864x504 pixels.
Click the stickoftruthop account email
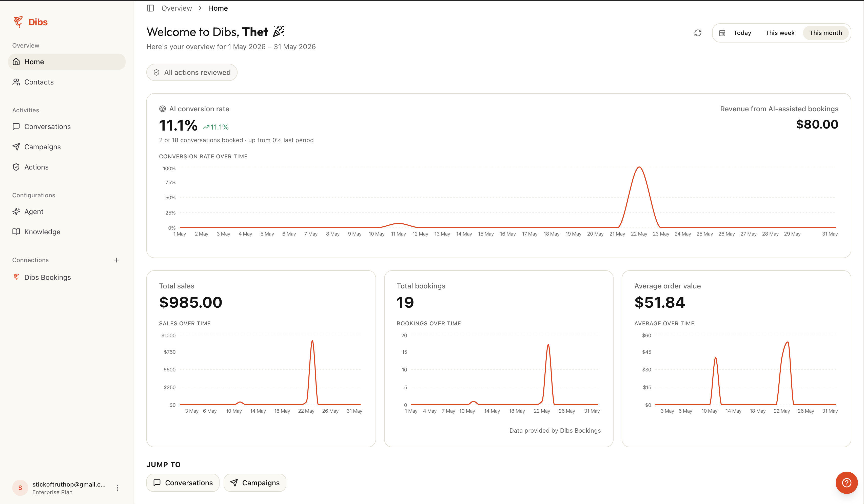click(x=69, y=484)
